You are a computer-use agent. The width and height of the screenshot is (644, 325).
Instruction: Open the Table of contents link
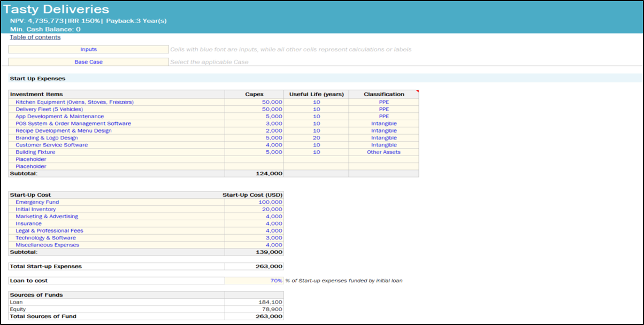(x=35, y=37)
